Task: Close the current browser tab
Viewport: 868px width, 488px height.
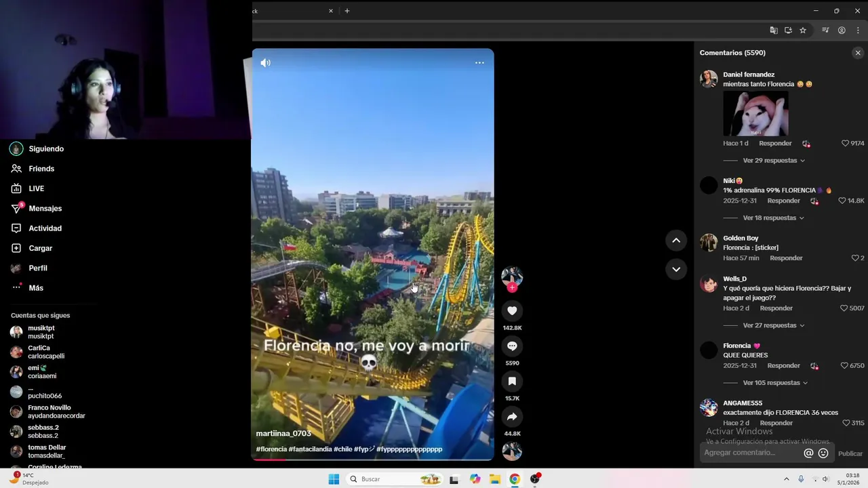Action: point(331,11)
